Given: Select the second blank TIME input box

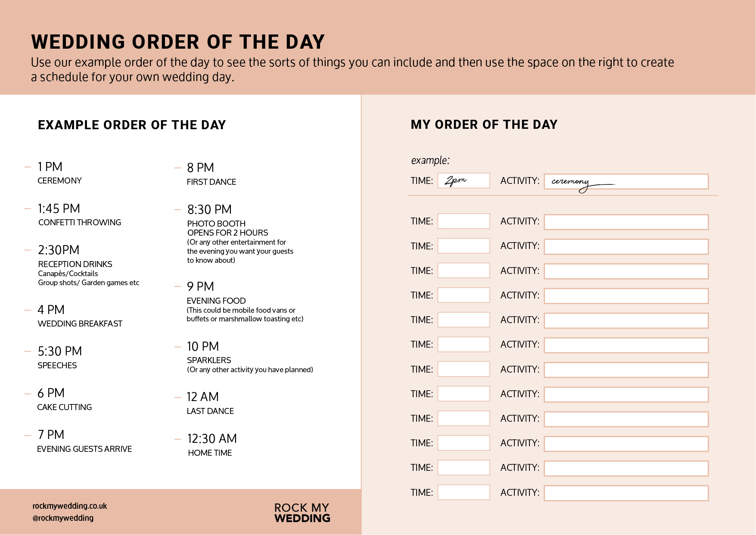Looking at the screenshot, I should (x=464, y=246).
